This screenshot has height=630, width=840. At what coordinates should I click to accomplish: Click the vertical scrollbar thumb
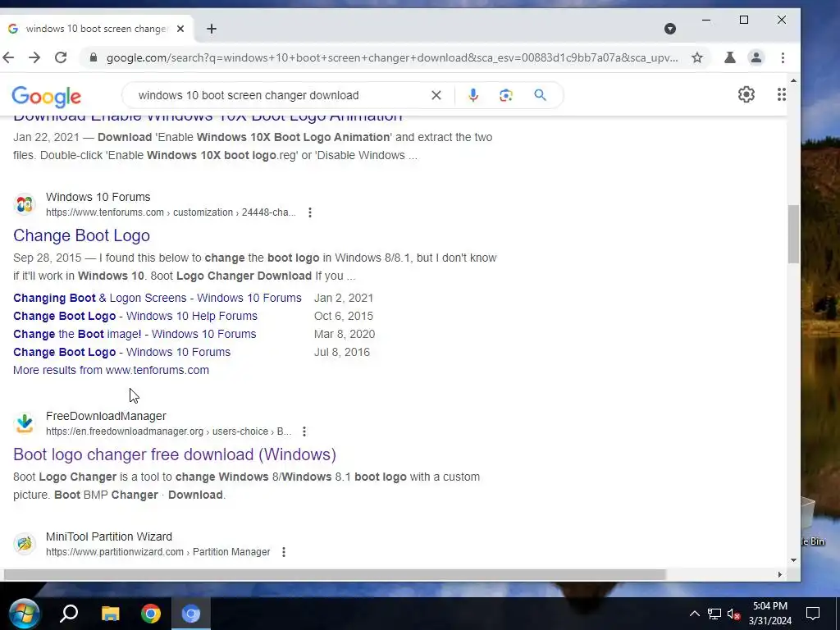[x=793, y=234]
